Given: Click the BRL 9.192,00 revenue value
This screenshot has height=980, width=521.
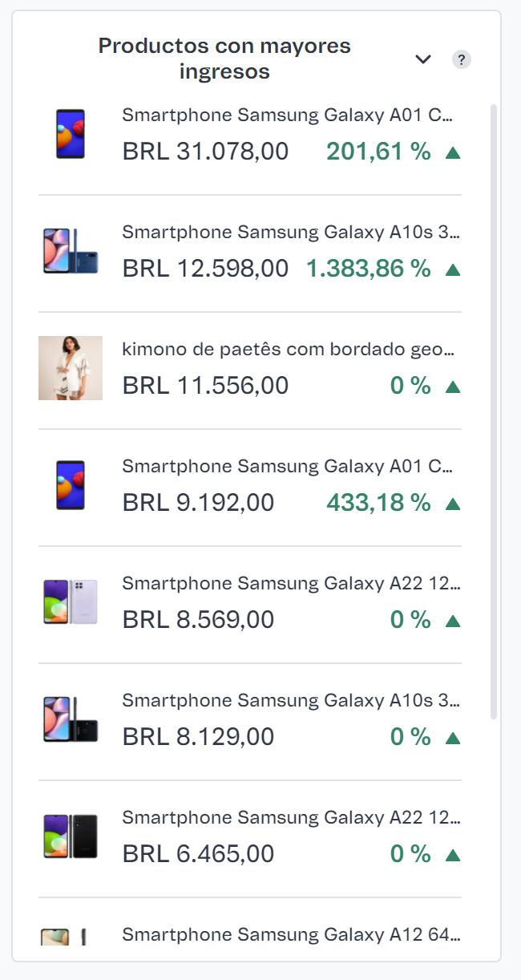Looking at the screenshot, I should 198,503.
